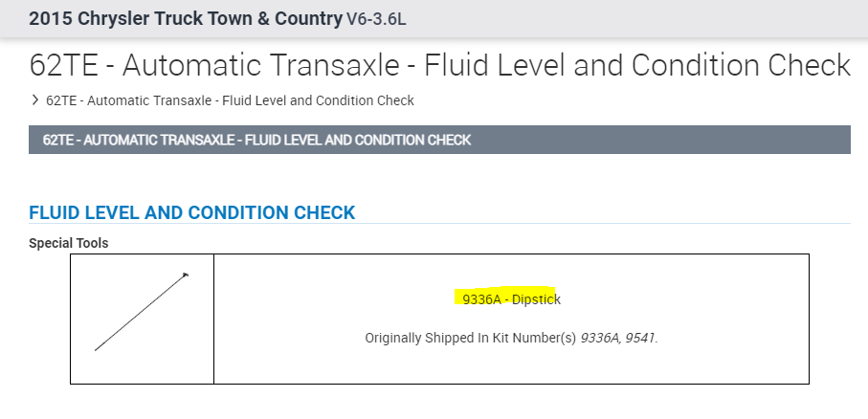Click the dipstick tip arrowhead in the illustration

click(186, 276)
